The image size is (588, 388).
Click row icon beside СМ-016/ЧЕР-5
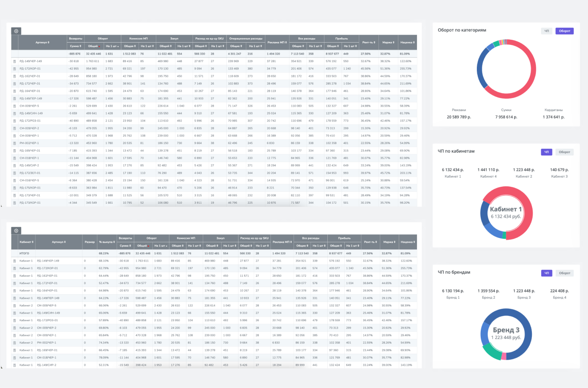click(x=15, y=180)
